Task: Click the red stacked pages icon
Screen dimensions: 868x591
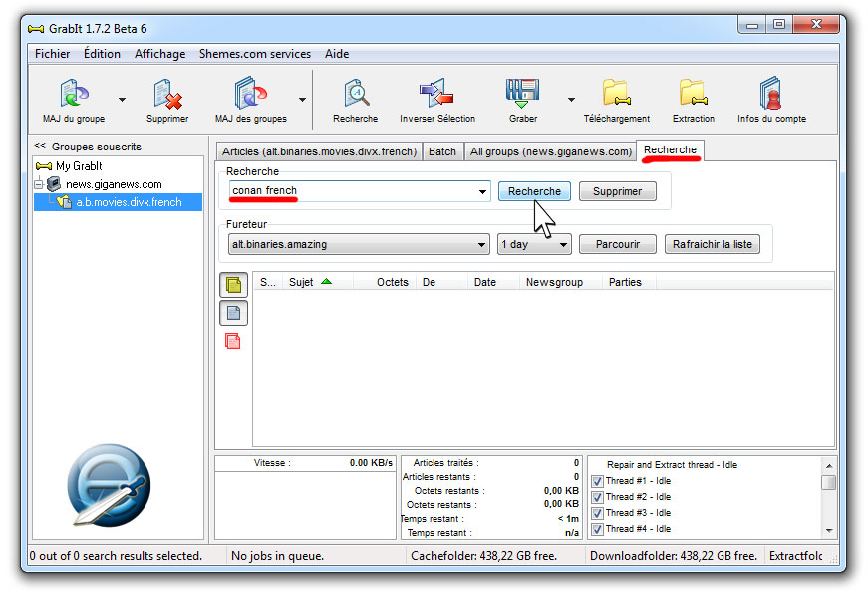Action: click(x=232, y=341)
